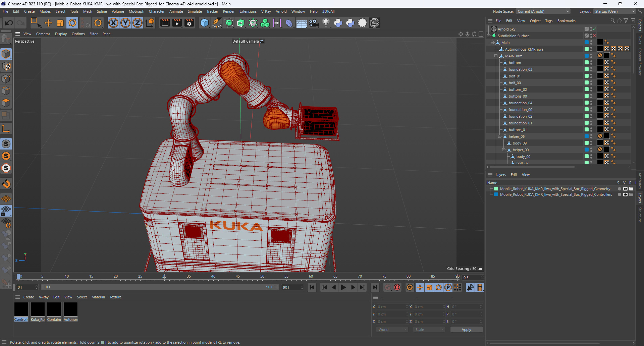
Task: Open viewport Cameras menu
Action: coord(43,34)
